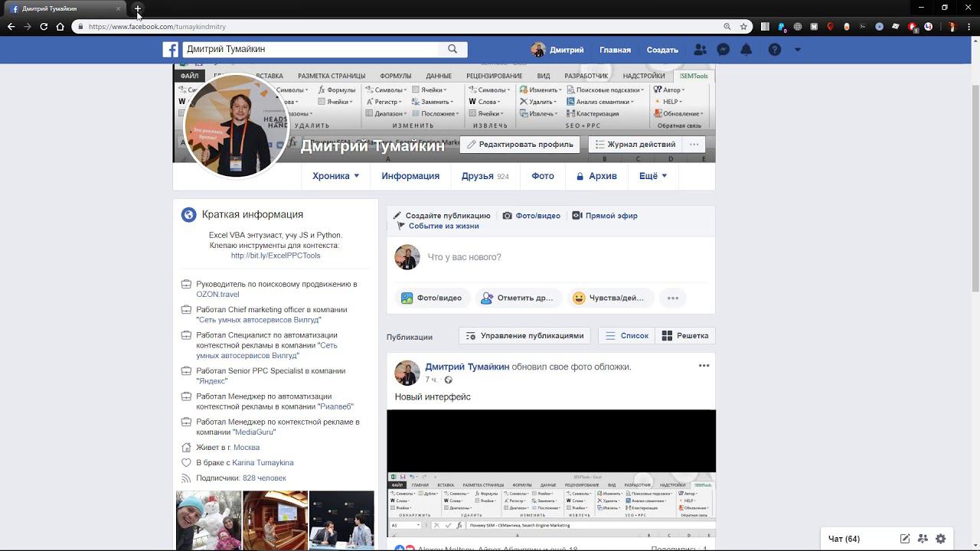
Task: Open the notifications bell
Action: [x=746, y=50]
